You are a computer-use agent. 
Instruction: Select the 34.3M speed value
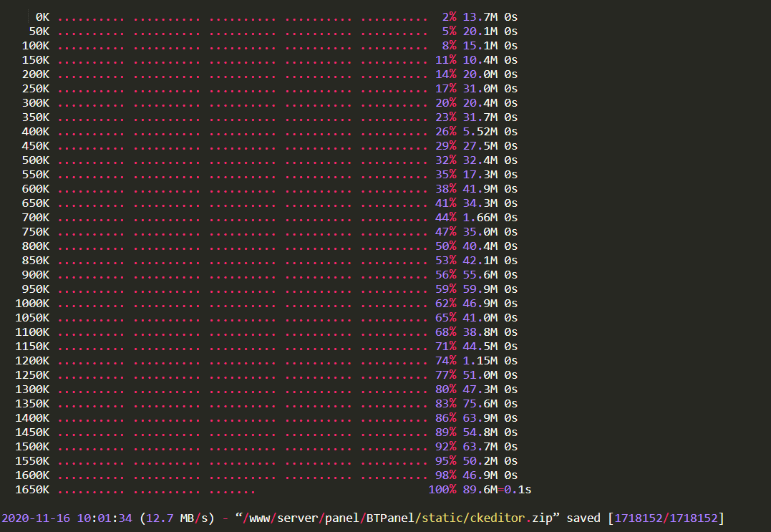(480, 203)
